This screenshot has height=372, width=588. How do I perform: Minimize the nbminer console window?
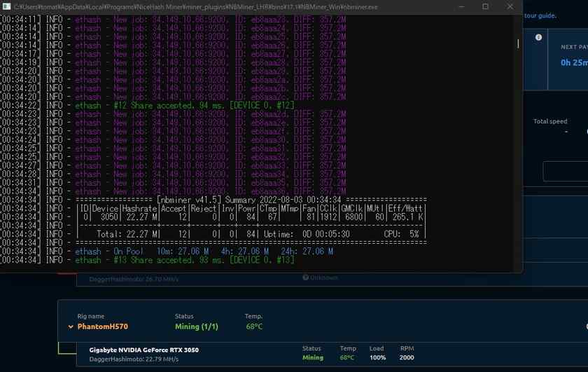point(461,7)
